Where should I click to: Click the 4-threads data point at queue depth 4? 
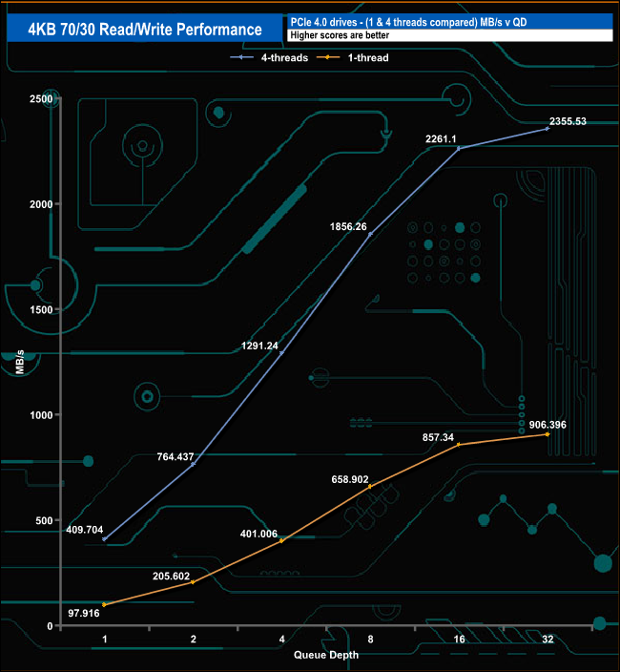281,353
